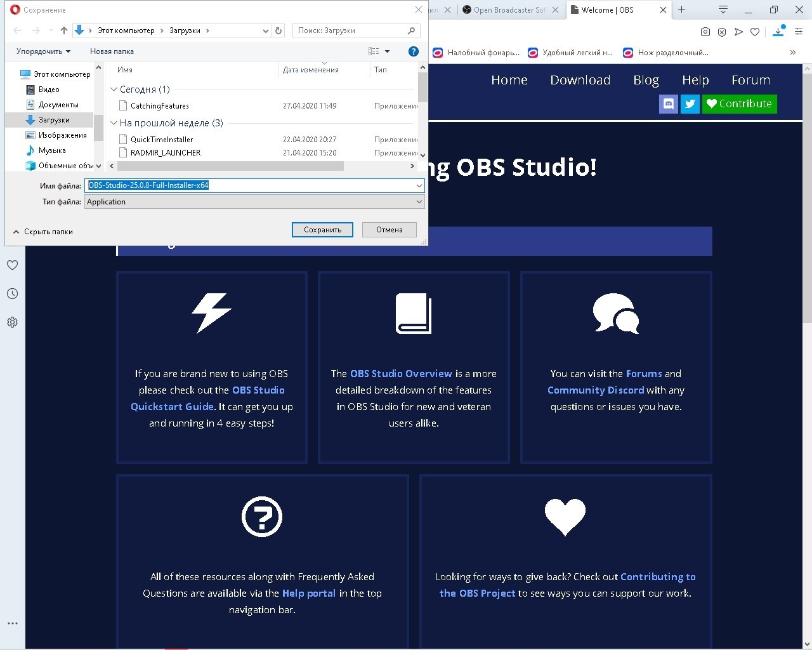The height and width of the screenshot is (650, 812).
Task: Open a new browser tab
Action: [x=682, y=10]
